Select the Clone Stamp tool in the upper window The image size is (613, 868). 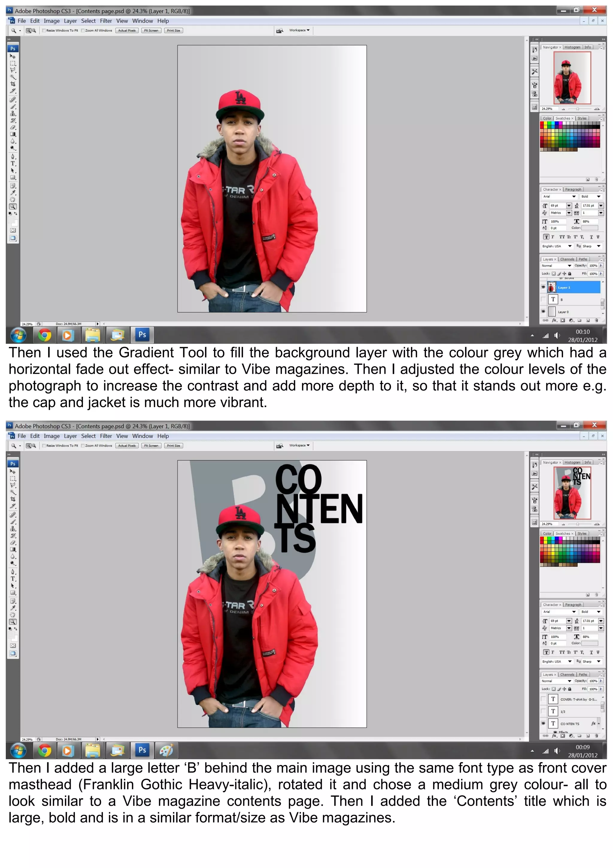click(x=13, y=114)
